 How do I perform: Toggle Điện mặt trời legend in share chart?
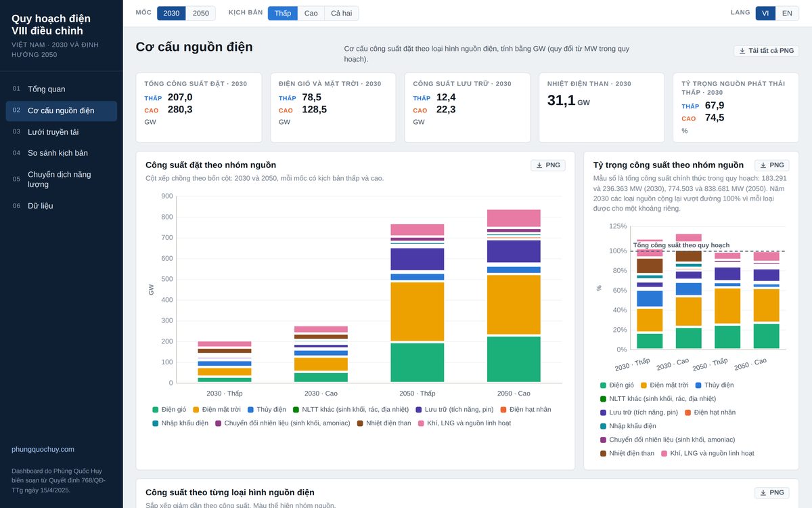pyautogui.click(x=664, y=385)
